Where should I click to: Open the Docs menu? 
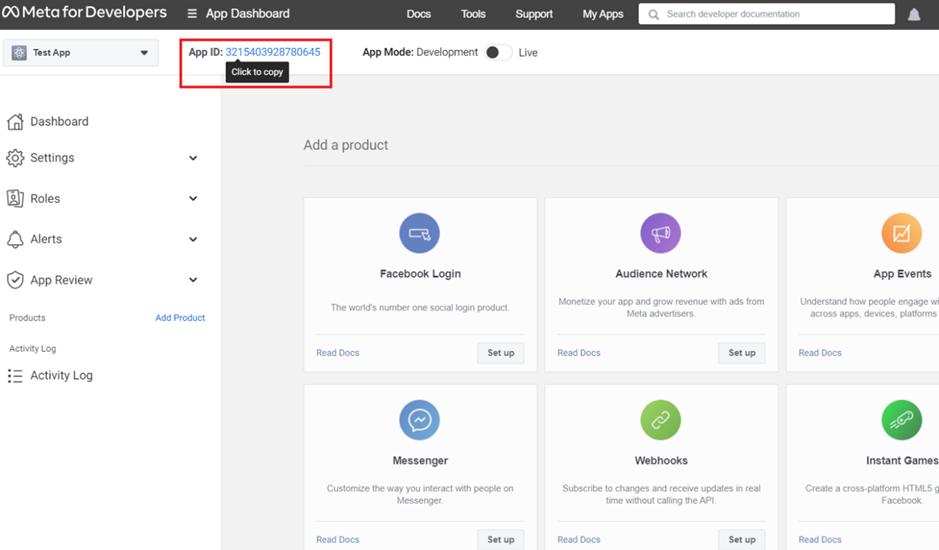point(419,14)
